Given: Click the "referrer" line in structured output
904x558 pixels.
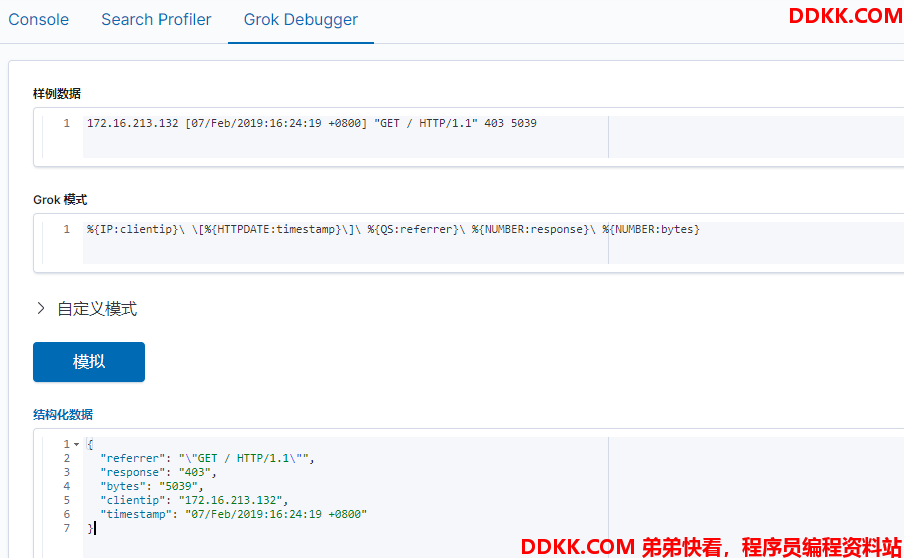Looking at the screenshot, I should click(208, 458).
